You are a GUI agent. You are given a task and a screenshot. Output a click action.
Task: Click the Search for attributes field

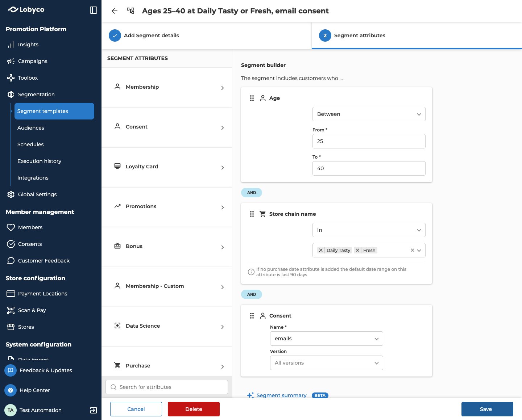167,387
